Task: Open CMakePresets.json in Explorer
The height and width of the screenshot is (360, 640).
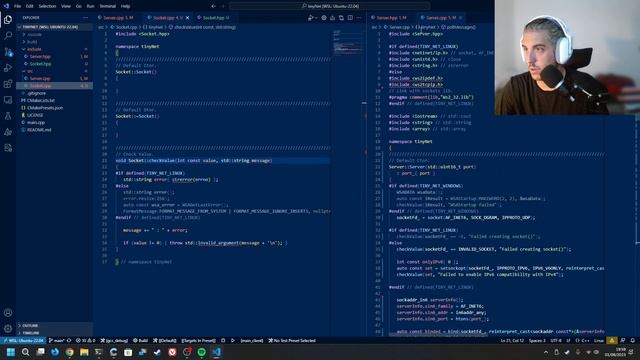Action: click(x=54, y=108)
